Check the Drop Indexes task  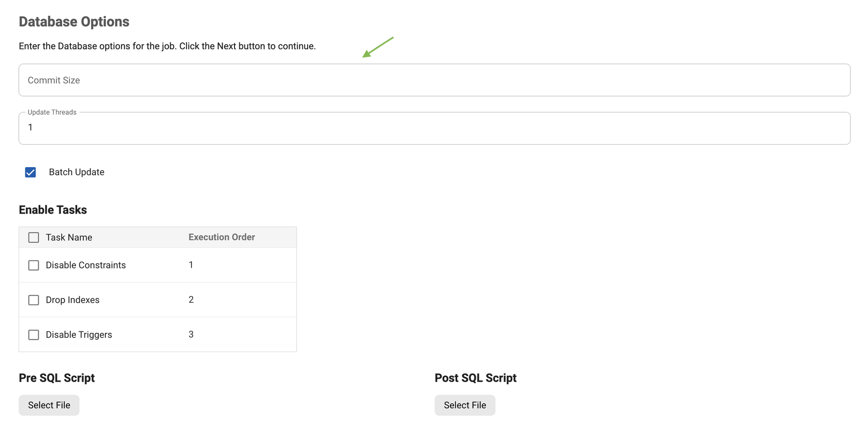pyautogui.click(x=33, y=300)
